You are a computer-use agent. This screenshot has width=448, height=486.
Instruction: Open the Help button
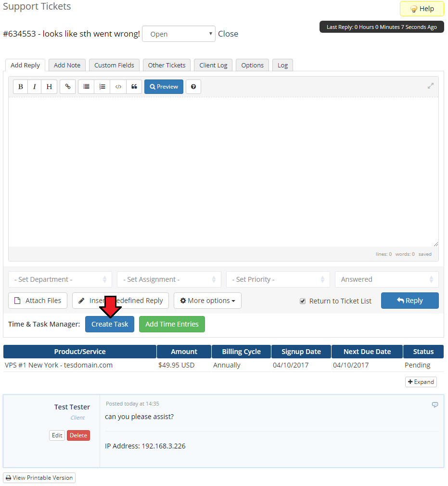pyautogui.click(x=422, y=9)
